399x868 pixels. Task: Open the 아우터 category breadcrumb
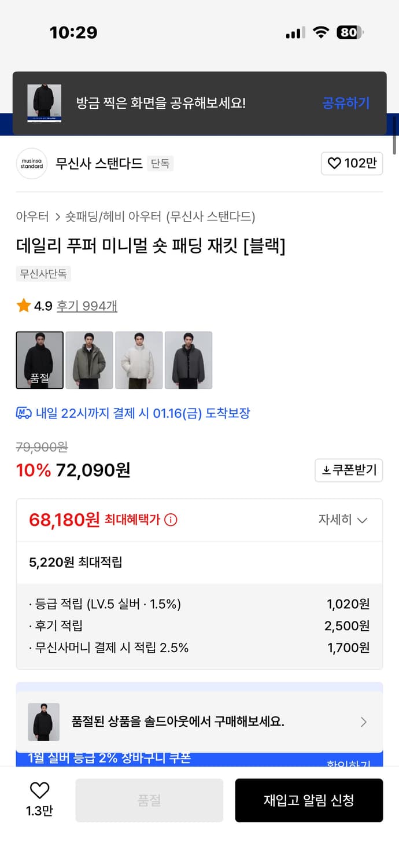click(x=26, y=217)
